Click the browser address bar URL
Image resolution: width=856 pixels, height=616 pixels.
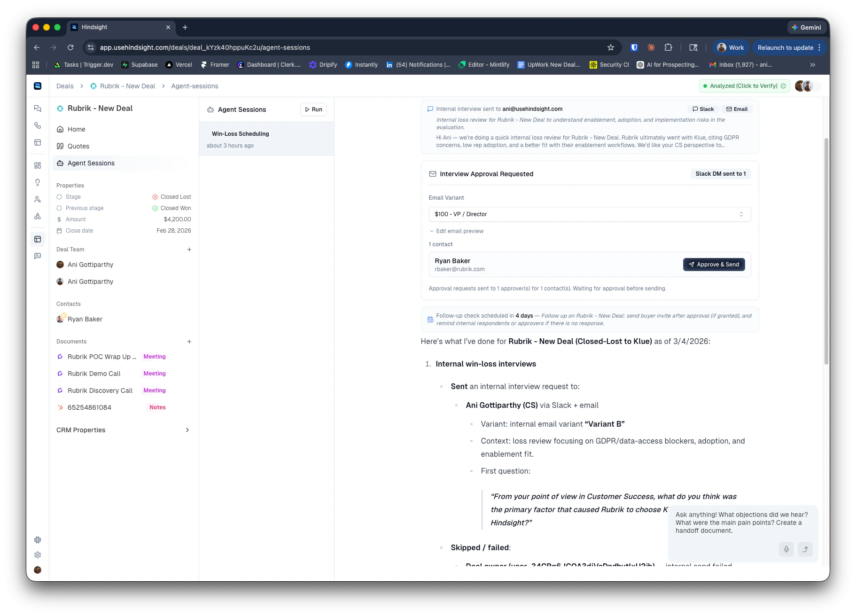(205, 47)
